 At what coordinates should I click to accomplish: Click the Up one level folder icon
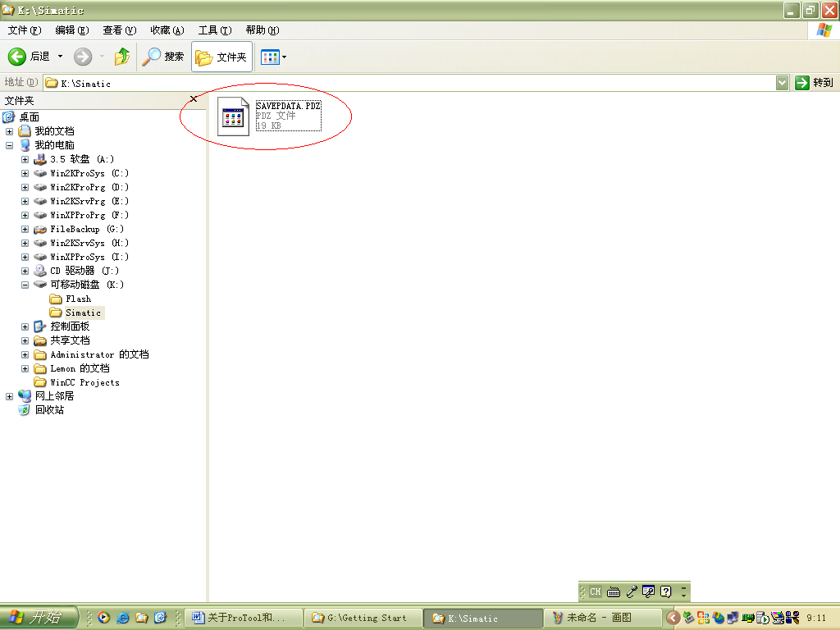pos(121,57)
